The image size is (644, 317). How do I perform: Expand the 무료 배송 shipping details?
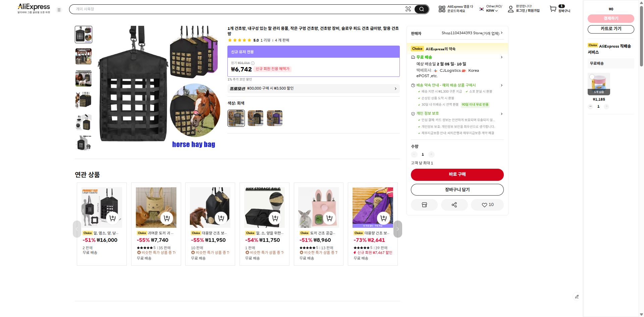pos(501,57)
